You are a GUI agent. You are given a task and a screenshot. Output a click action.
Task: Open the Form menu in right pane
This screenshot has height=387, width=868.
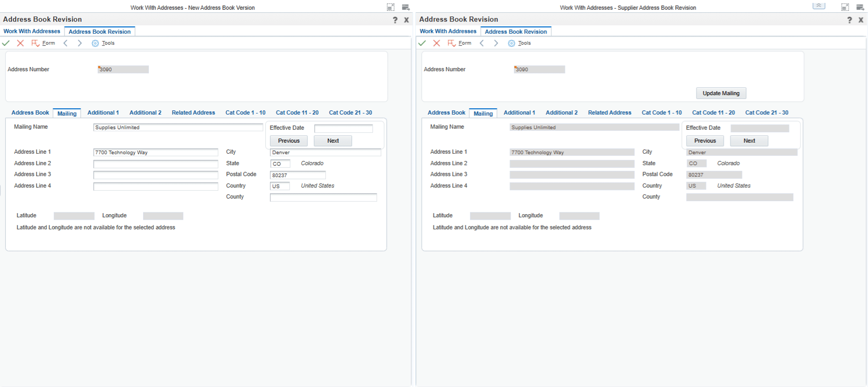point(459,43)
